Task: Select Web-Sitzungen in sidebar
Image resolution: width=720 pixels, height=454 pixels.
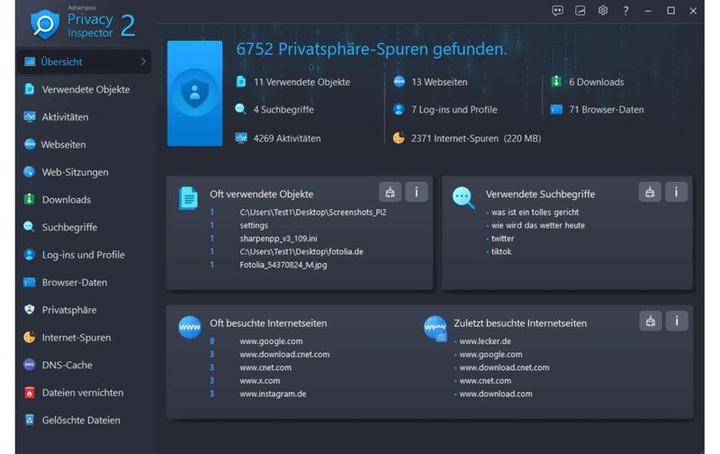Action: tap(75, 172)
